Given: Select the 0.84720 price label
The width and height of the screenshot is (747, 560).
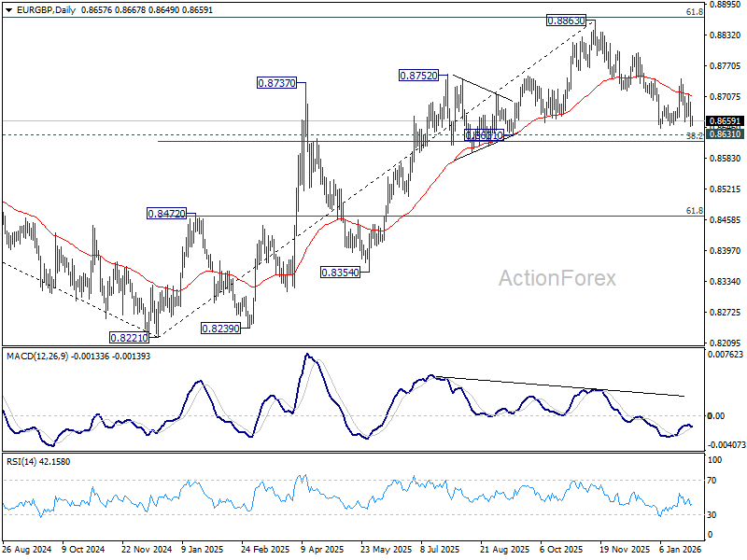Looking at the screenshot, I should [x=166, y=214].
